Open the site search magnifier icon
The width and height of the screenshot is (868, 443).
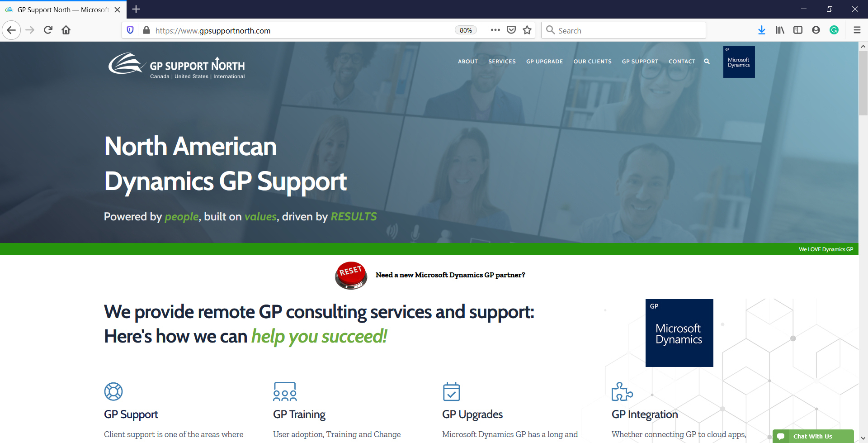coord(707,62)
